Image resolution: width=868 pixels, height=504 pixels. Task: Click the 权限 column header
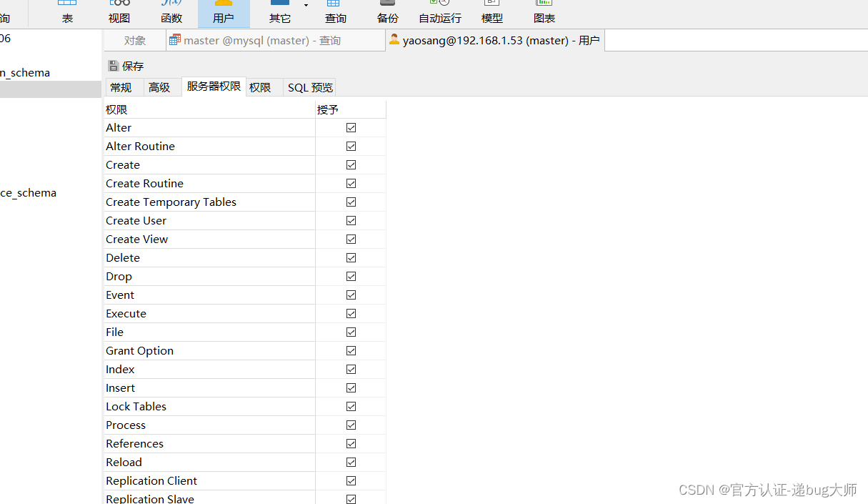click(209, 109)
